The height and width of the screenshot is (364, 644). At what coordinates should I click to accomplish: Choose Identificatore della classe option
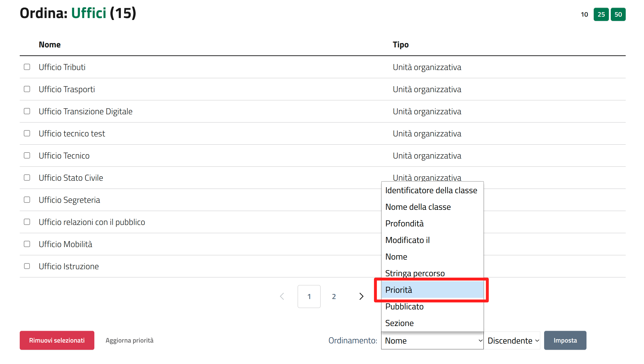(x=432, y=190)
